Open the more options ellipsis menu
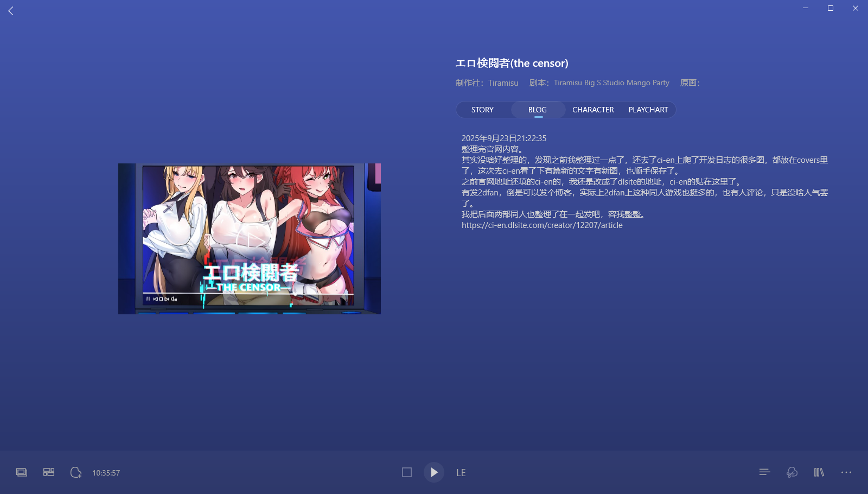 coord(846,472)
